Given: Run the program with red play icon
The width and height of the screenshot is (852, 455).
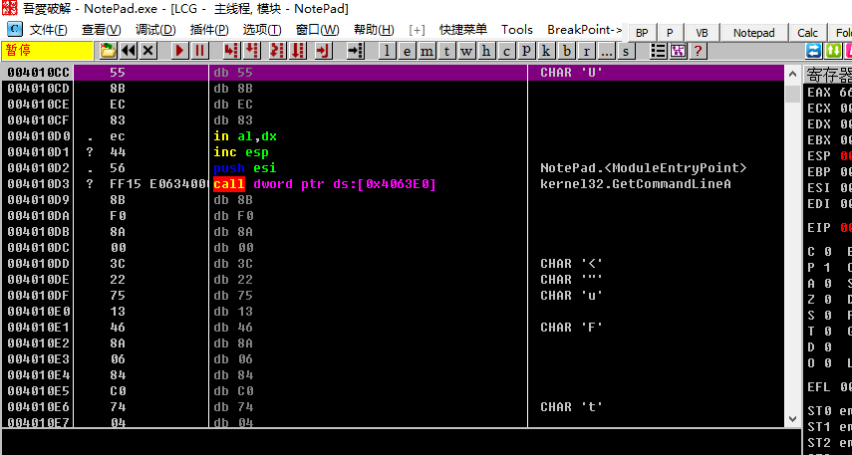Looking at the screenshot, I should click(x=179, y=50).
